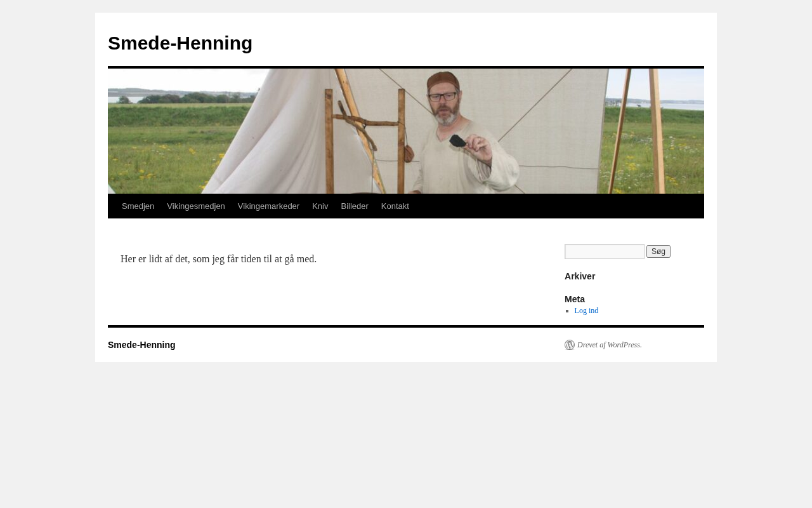Click the intro paragraph text
Image resolution: width=812 pixels, height=508 pixels.
219,259
